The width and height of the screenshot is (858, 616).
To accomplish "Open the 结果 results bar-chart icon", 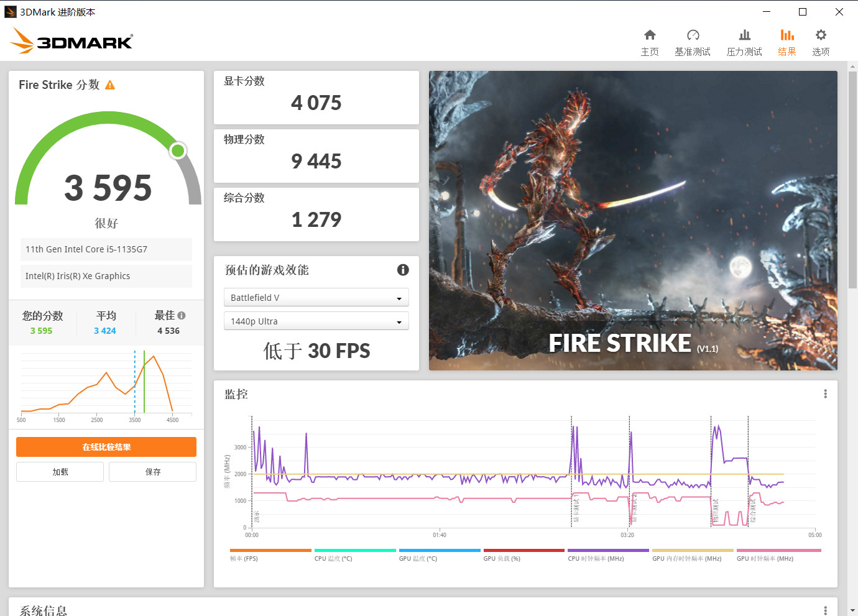I will [x=787, y=35].
